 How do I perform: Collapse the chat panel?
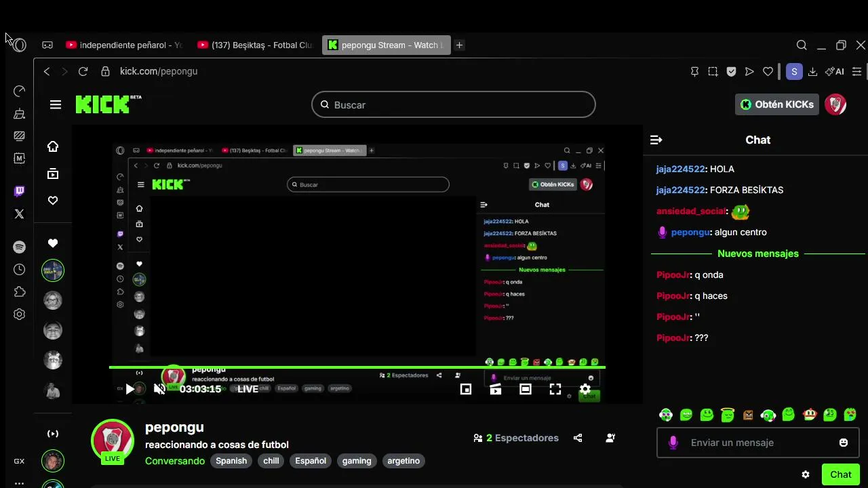[x=656, y=140]
